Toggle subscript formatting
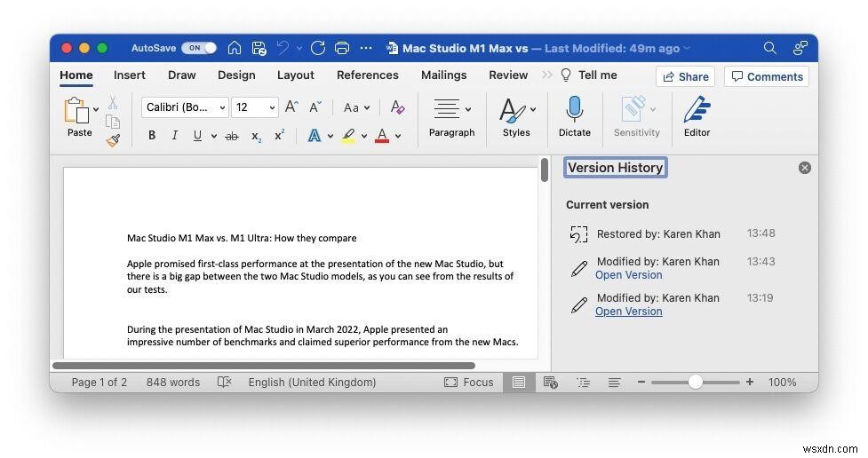 point(256,137)
